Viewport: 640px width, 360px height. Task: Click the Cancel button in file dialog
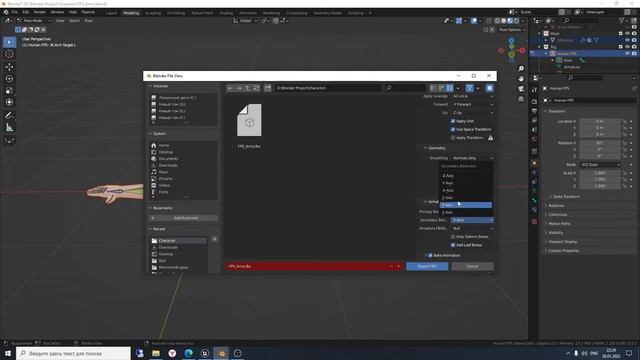tap(472, 266)
